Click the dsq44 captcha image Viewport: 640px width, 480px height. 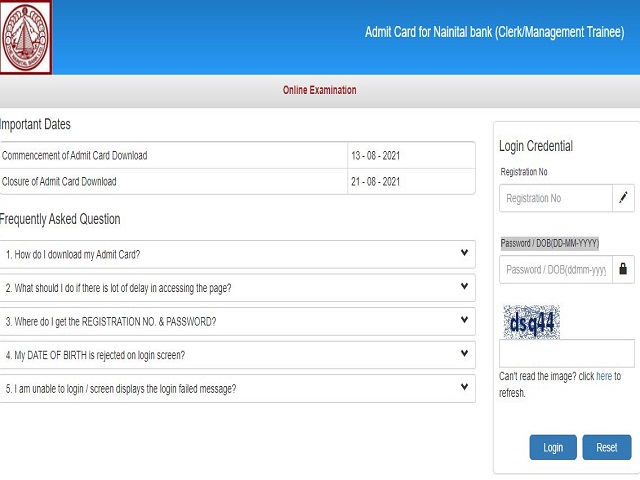click(x=531, y=322)
